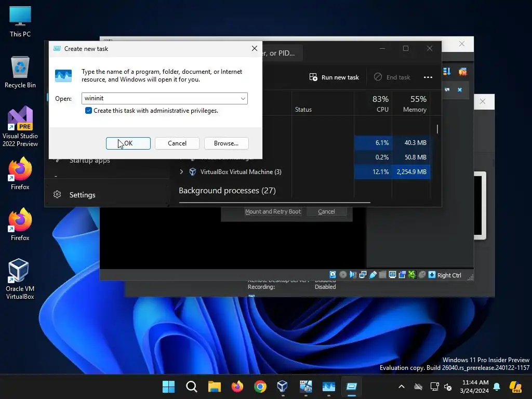532x399 pixels.
Task: Open Task Manager's three-dots more options
Action: click(428, 77)
